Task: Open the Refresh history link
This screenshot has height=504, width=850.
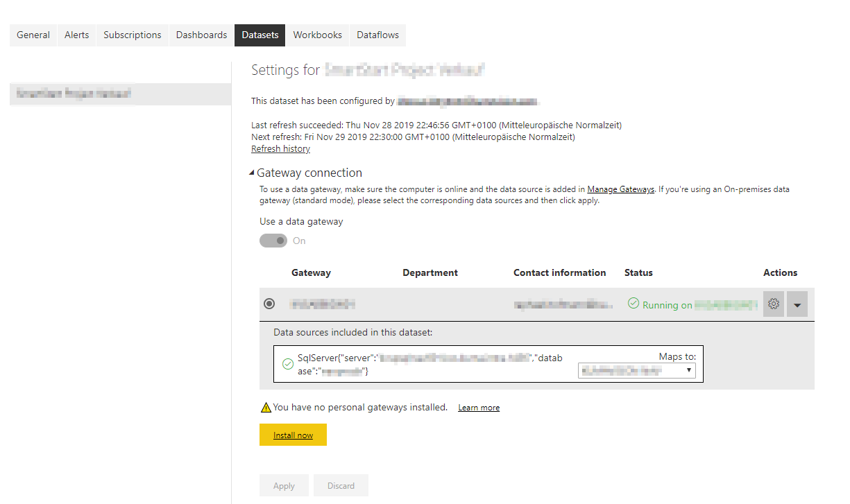Action: 280,149
